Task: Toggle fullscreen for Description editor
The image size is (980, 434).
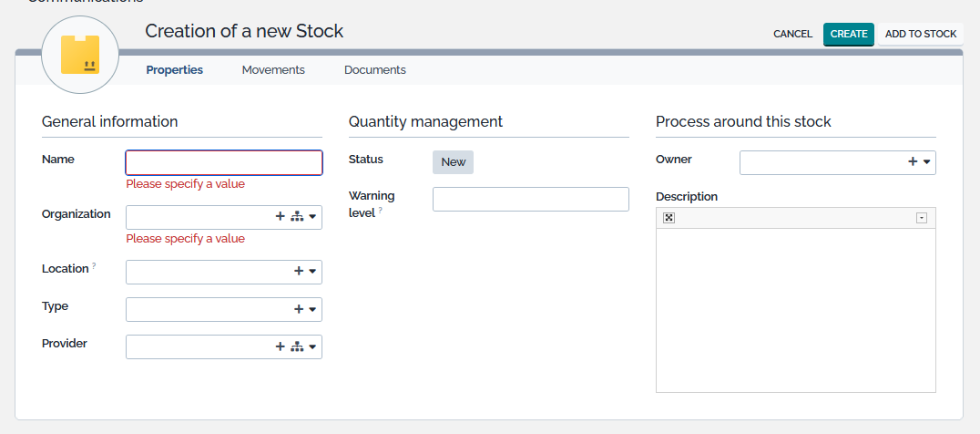Action: (669, 218)
